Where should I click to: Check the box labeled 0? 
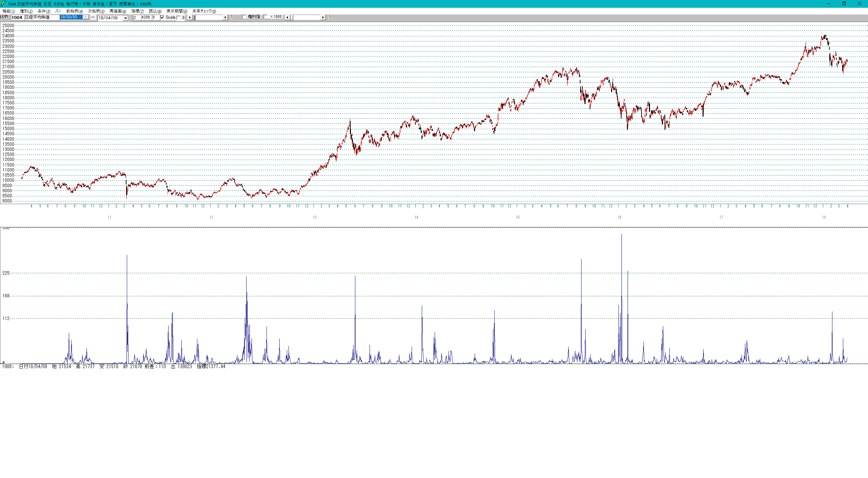(179, 18)
